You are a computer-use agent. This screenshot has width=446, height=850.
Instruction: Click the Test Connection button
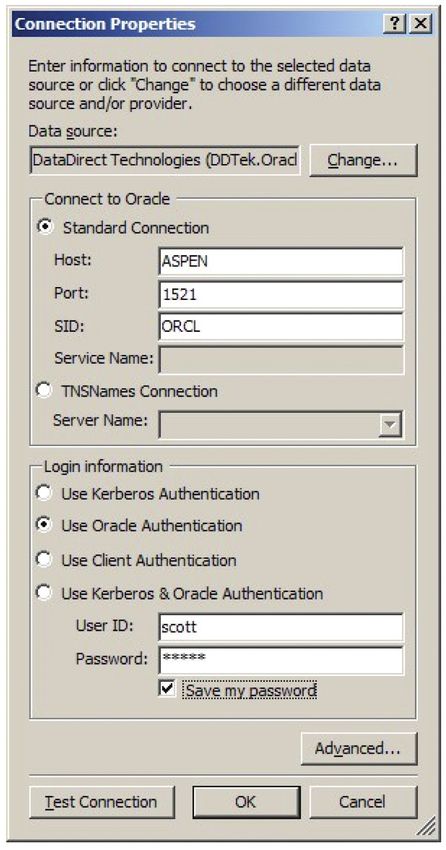click(102, 802)
